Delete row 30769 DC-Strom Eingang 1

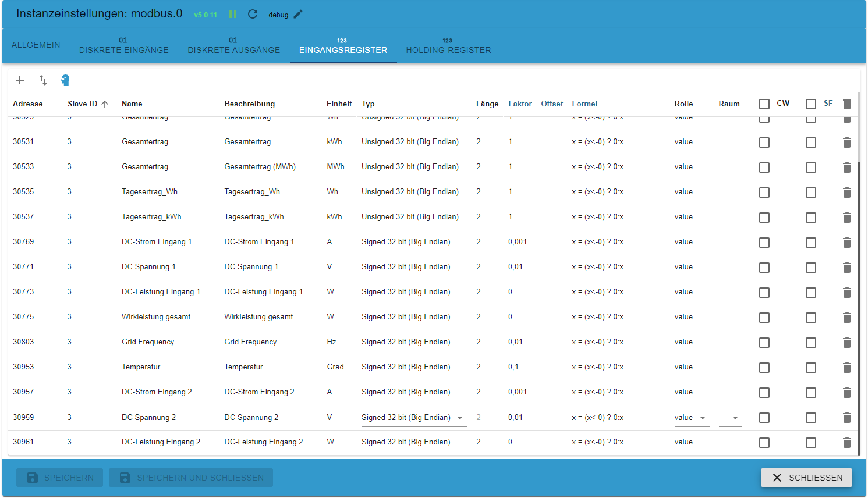[x=847, y=243]
